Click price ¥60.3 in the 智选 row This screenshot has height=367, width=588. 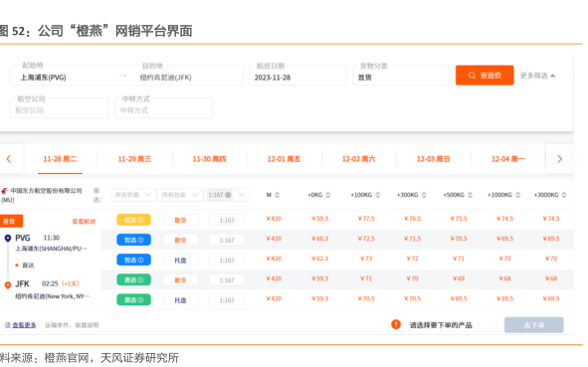coord(320,239)
